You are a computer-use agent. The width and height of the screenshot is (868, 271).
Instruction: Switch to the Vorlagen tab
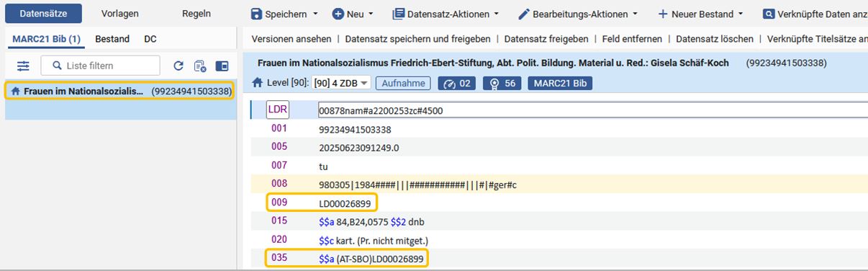[120, 14]
